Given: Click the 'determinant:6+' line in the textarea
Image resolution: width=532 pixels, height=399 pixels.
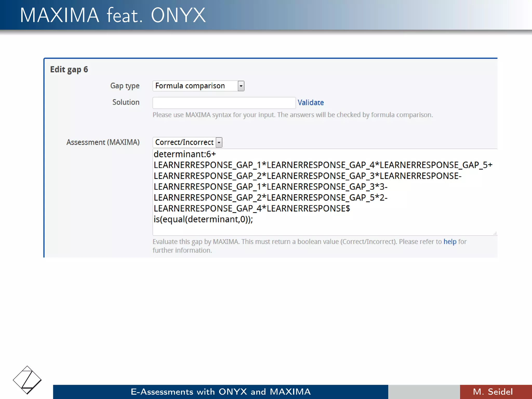Looking at the screenshot, I should coord(185,154).
